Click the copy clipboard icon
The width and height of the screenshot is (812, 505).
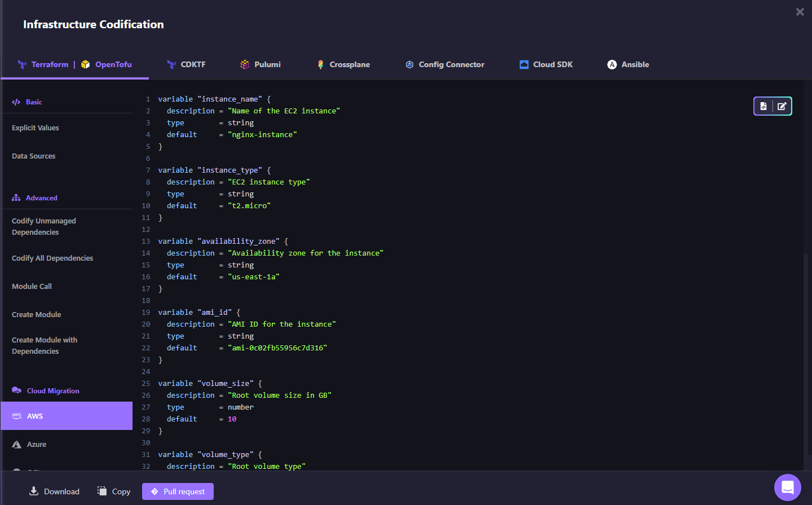tap(102, 491)
